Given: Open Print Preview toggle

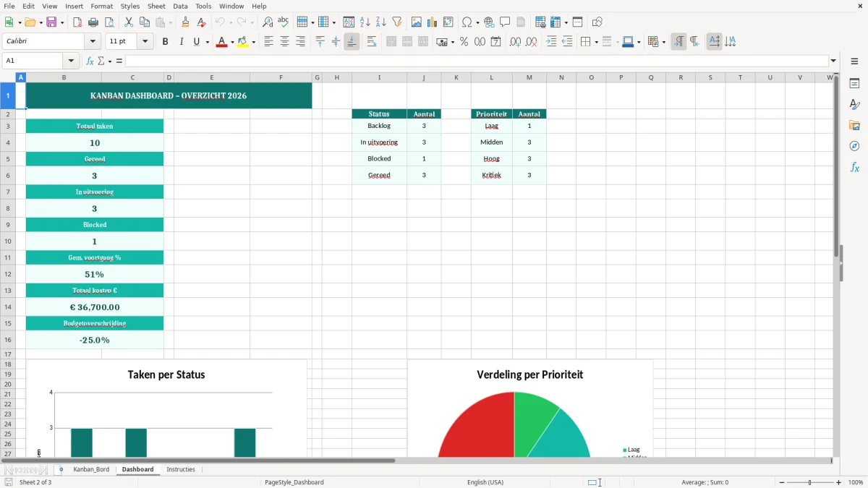Looking at the screenshot, I should [109, 22].
